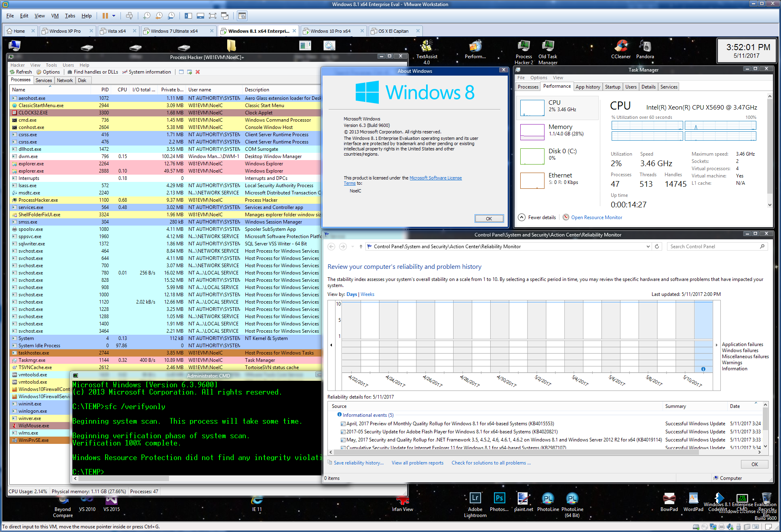Open power options dropdown beside pause
This screenshot has height=532, width=781.
coord(114,16)
